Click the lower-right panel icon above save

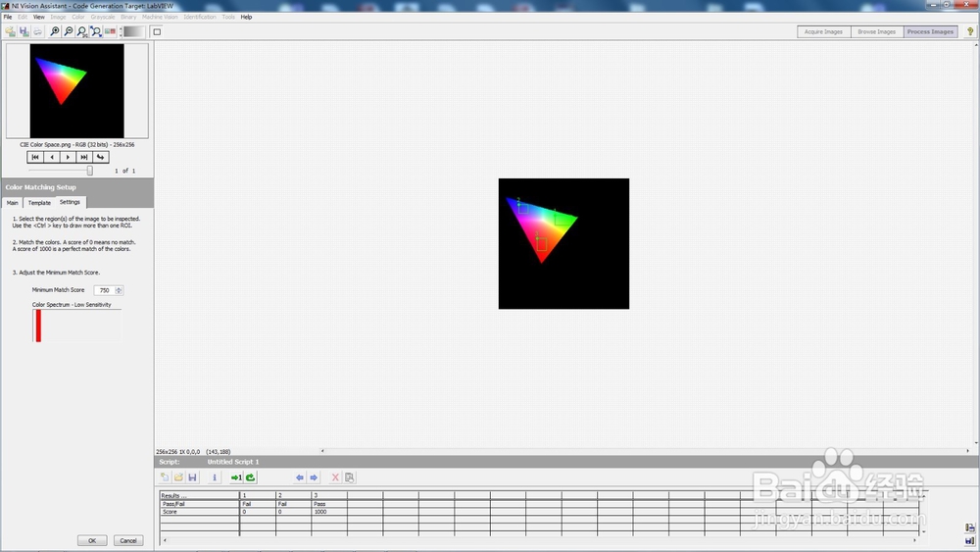click(969, 527)
